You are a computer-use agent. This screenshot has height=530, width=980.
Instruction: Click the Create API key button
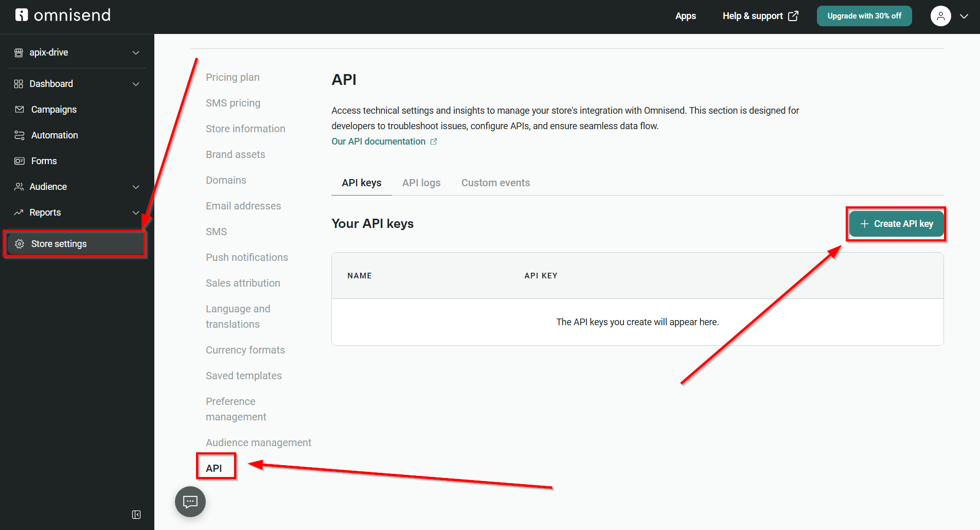tap(895, 224)
